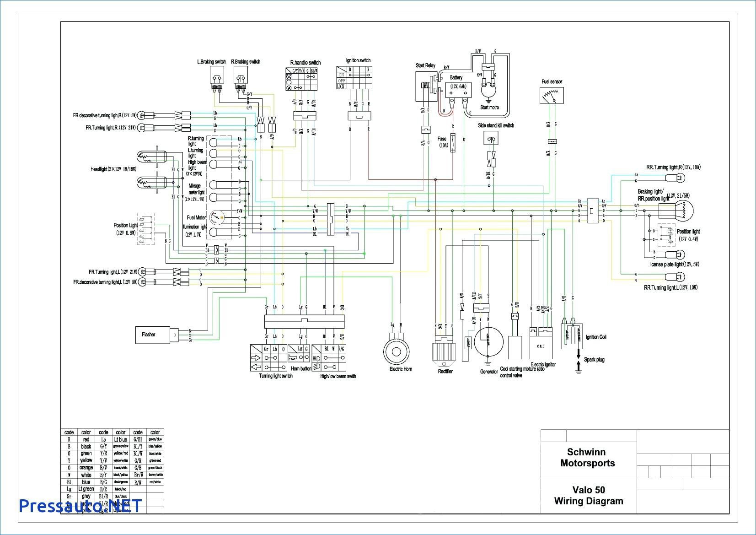Click the Ignition switch position table
756x535 pixels.
click(354, 78)
